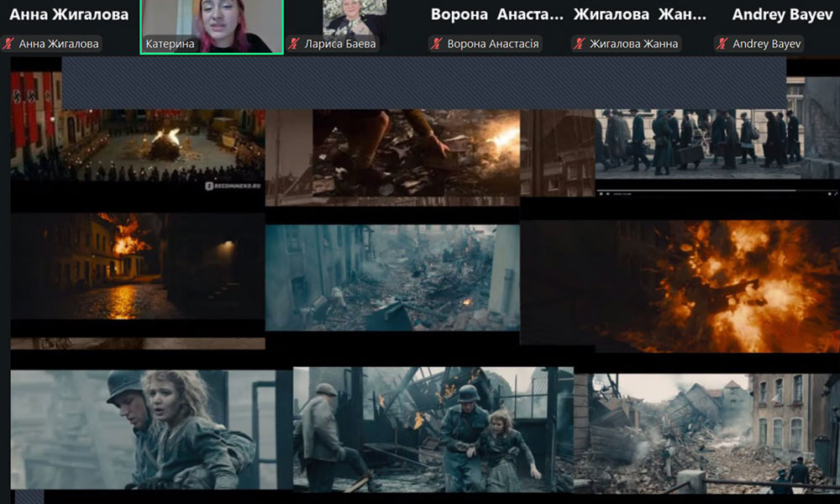Click muted mic icon beside Ворона Анастасія
This screenshot has width=840, height=504.
coord(437,44)
